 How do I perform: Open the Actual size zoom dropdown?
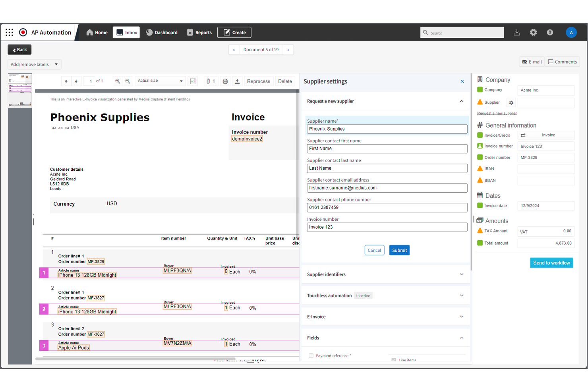click(x=160, y=81)
